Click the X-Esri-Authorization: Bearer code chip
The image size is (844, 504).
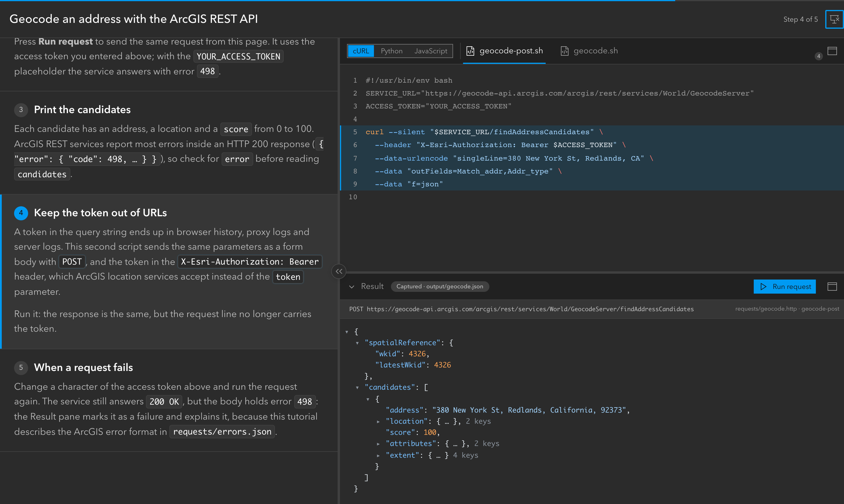pos(250,262)
